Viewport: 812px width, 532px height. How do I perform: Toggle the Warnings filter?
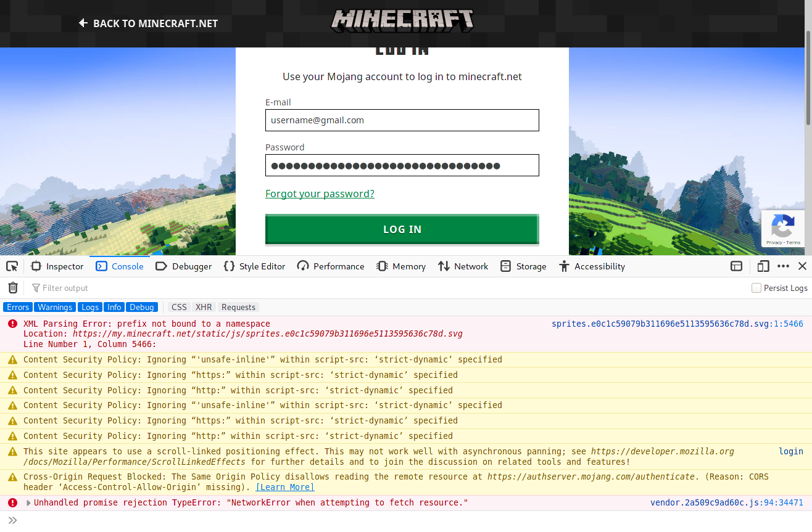[x=55, y=307]
